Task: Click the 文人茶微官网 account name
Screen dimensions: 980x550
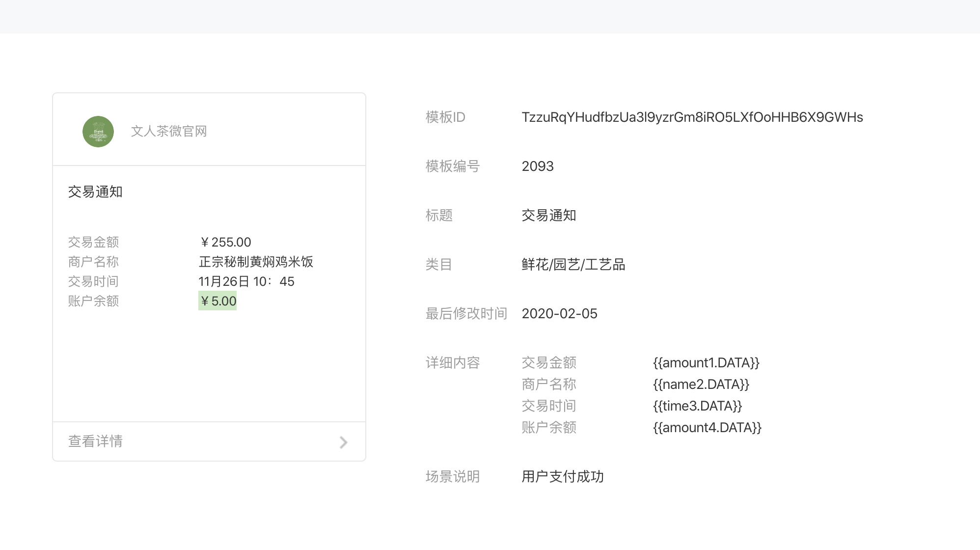Action: click(x=169, y=132)
